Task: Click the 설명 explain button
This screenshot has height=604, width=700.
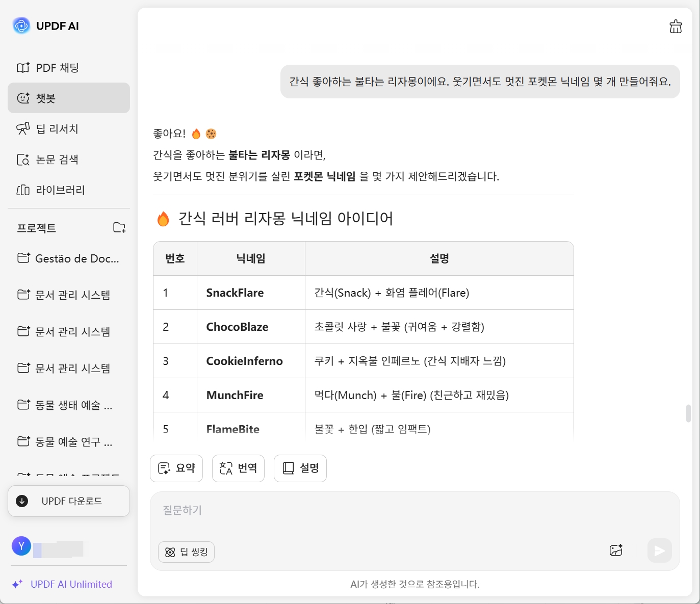Action: [300, 468]
